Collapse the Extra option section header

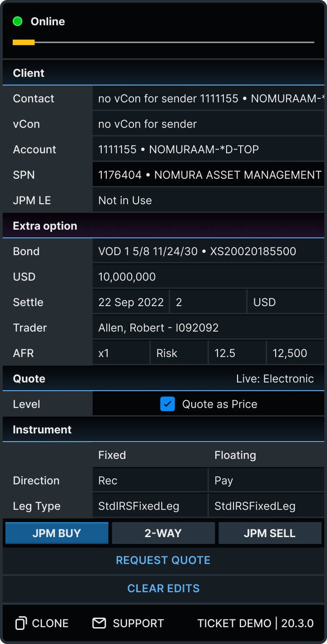[x=163, y=226]
